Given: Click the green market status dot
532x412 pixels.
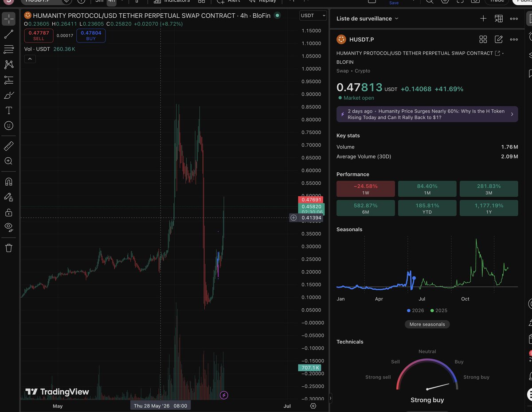Looking at the screenshot, I should pyautogui.click(x=277, y=16).
